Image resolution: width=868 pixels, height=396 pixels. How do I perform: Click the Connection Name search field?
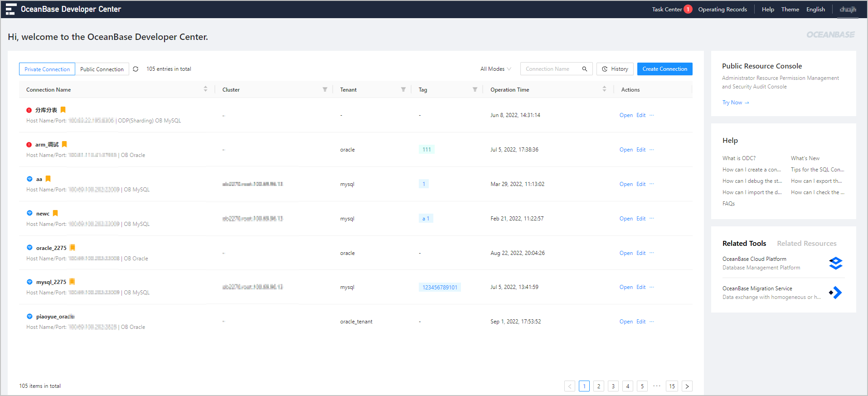(x=550, y=69)
